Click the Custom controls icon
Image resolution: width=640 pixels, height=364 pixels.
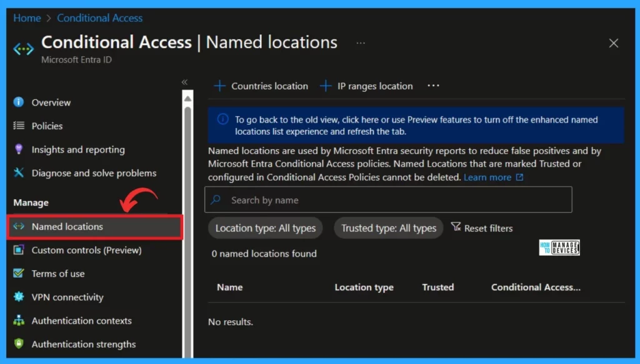click(x=19, y=250)
